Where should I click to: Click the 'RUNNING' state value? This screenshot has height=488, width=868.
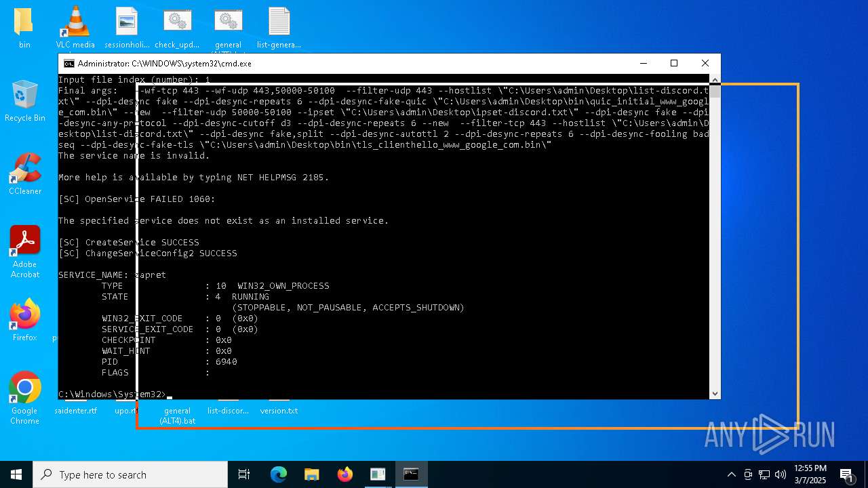coord(250,297)
